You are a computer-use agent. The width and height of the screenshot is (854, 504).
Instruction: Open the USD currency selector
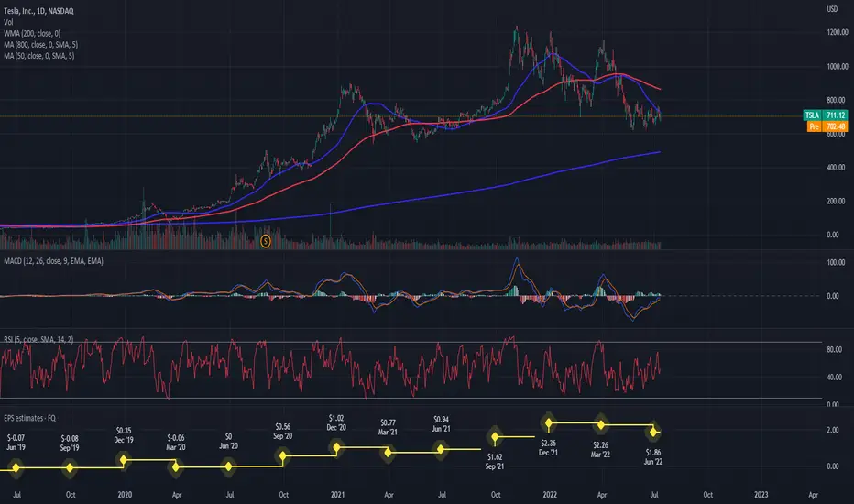(832, 9)
